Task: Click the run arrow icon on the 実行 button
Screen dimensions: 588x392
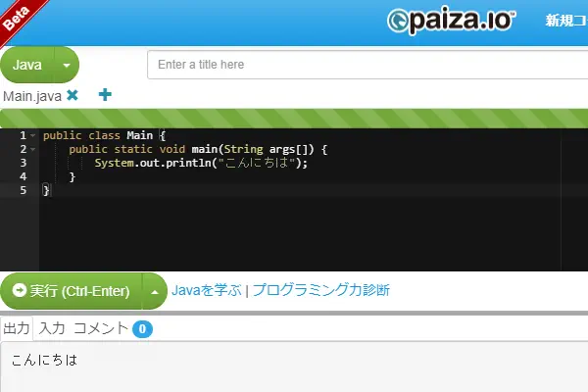Action: click(x=20, y=290)
